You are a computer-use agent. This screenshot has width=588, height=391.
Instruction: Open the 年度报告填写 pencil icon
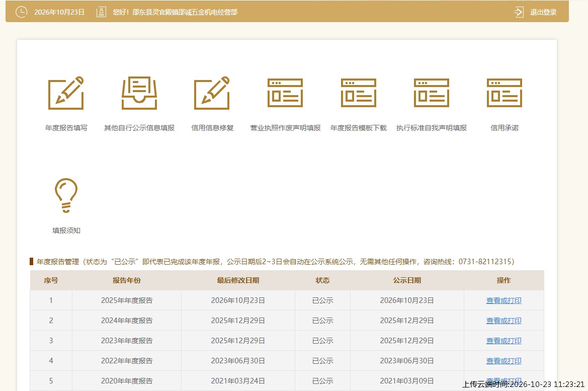click(x=66, y=93)
